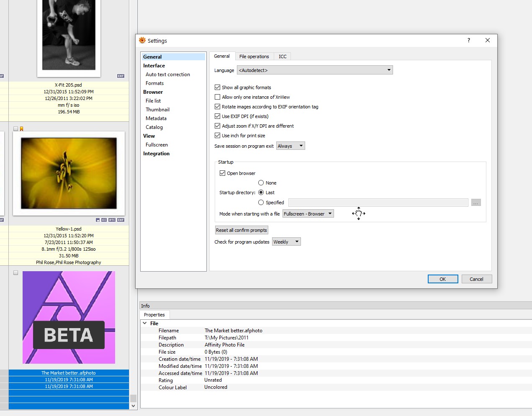This screenshot has width=532, height=416.
Task: Click the orange bookmark tag above Yellow-1 thumbnail
Action: (x=21, y=129)
